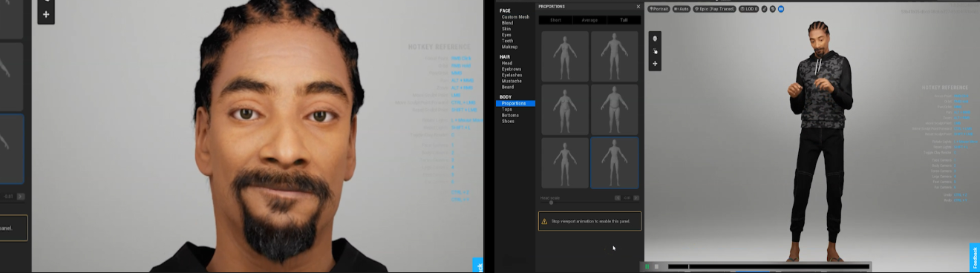This screenshot has width=980, height=273.
Task: Select the Move plus icon in right viewport toolbar
Action: [655, 64]
